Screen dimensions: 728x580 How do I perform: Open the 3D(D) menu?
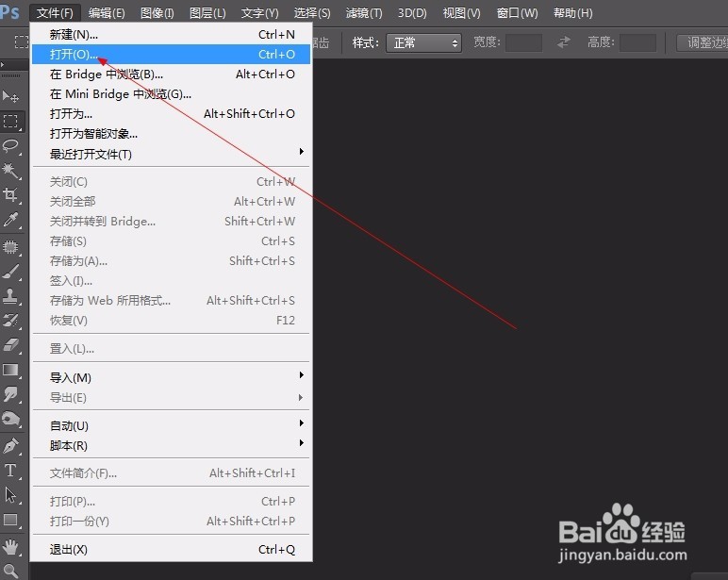(412, 13)
